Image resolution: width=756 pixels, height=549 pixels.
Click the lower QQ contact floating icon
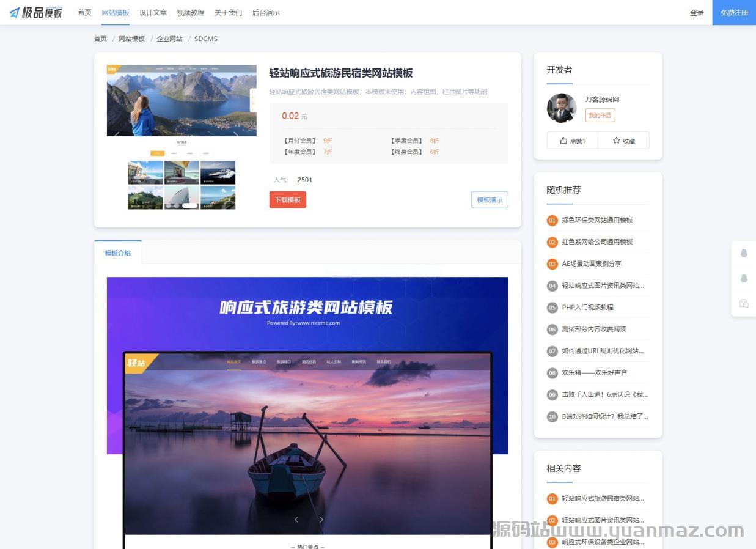tap(744, 278)
